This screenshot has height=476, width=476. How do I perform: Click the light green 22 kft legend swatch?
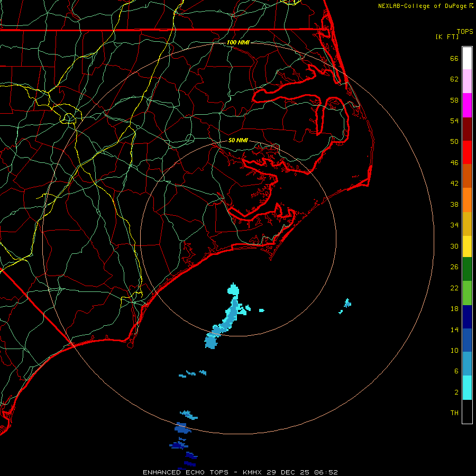point(467,293)
